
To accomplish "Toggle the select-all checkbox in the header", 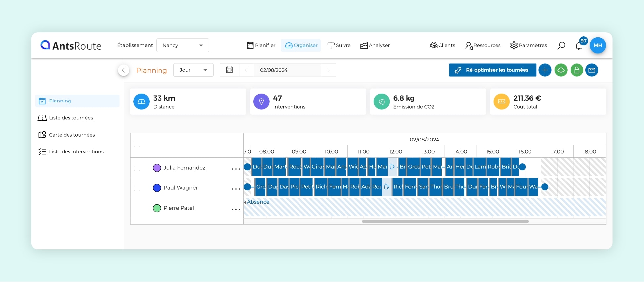I will 137,144.
